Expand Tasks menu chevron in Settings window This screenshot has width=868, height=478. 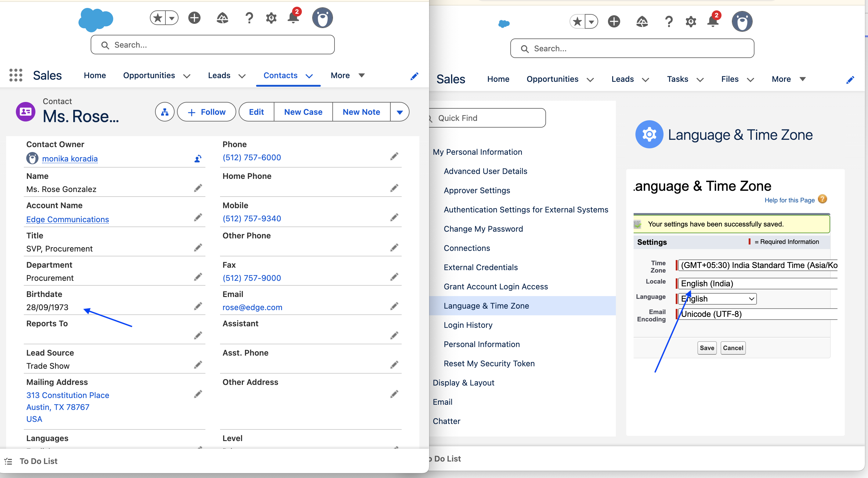click(700, 80)
